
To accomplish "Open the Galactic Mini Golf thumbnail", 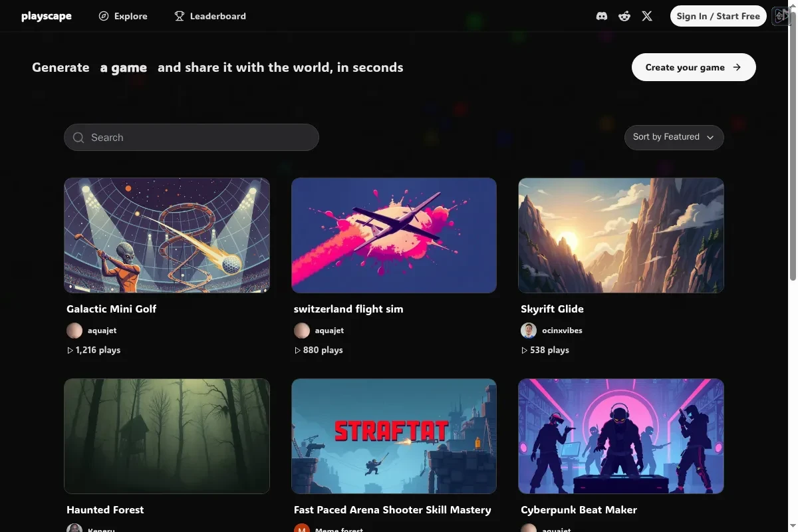I will 167,235.
